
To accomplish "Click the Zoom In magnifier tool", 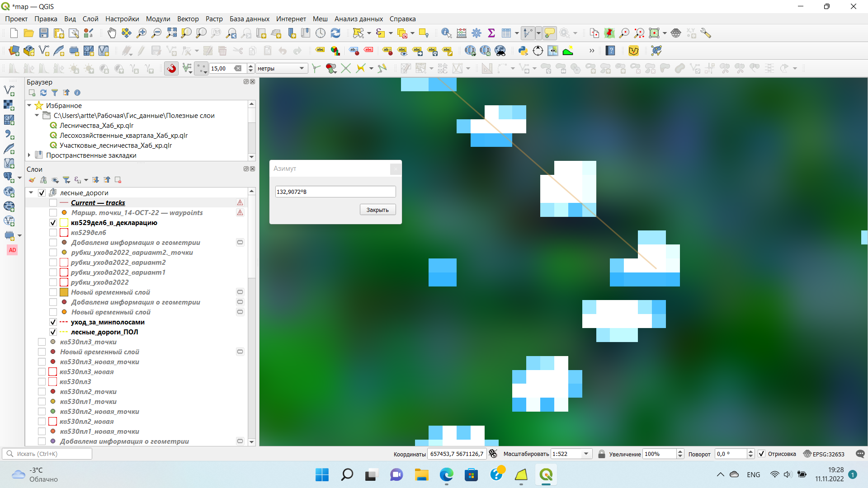I will tap(142, 33).
